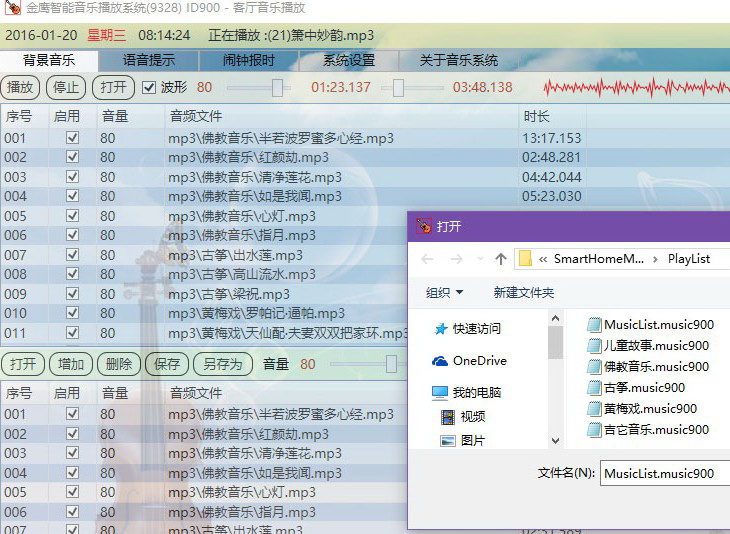Viewport: 730px width, 534px height.
Task: Select the Videos folder icon
Action: (448, 417)
